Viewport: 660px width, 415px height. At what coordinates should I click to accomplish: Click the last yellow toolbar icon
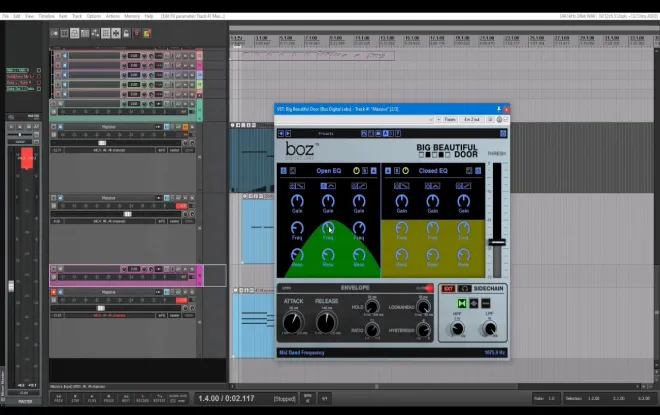(x=147, y=33)
